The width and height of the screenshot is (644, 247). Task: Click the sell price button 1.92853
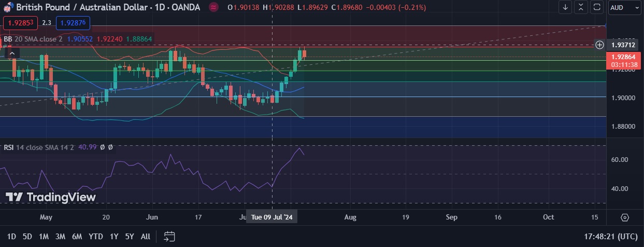pyautogui.click(x=20, y=23)
